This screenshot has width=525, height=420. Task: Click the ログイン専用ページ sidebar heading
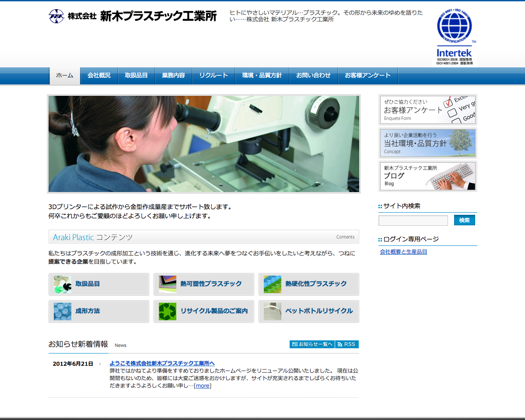click(x=411, y=239)
